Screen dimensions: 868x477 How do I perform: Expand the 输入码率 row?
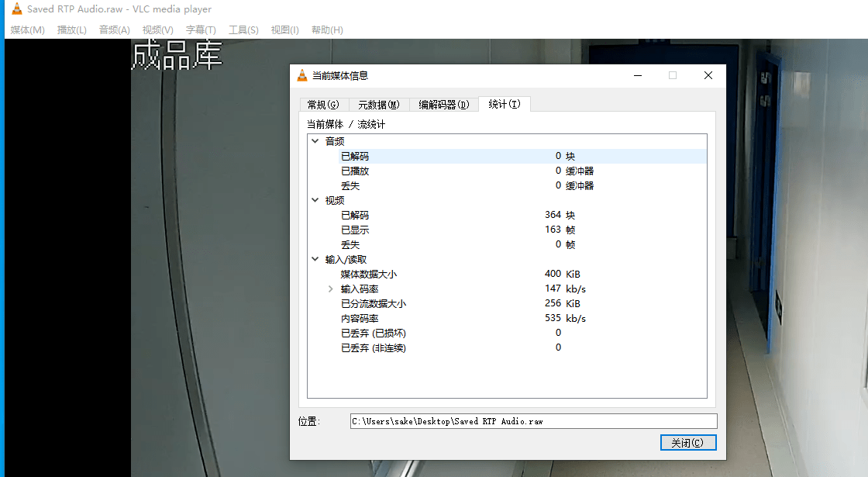pos(330,289)
